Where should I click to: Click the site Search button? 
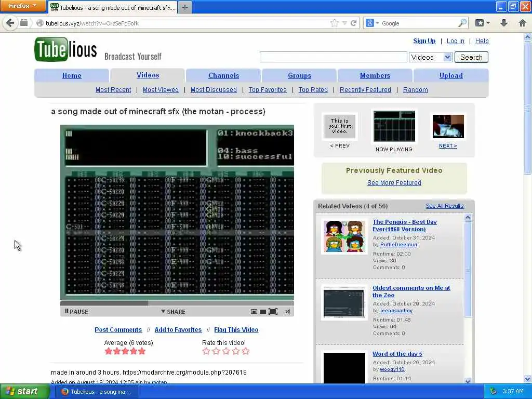pos(471,57)
